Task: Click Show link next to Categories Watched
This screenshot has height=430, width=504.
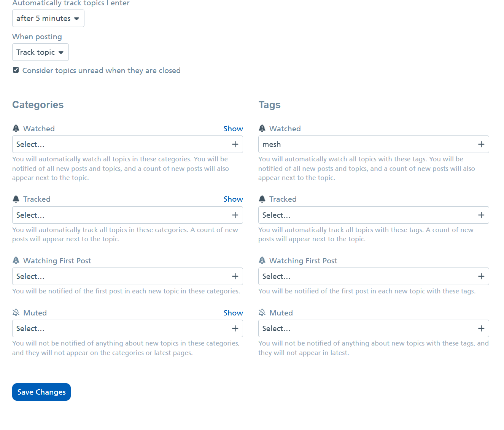Action: pyautogui.click(x=233, y=129)
